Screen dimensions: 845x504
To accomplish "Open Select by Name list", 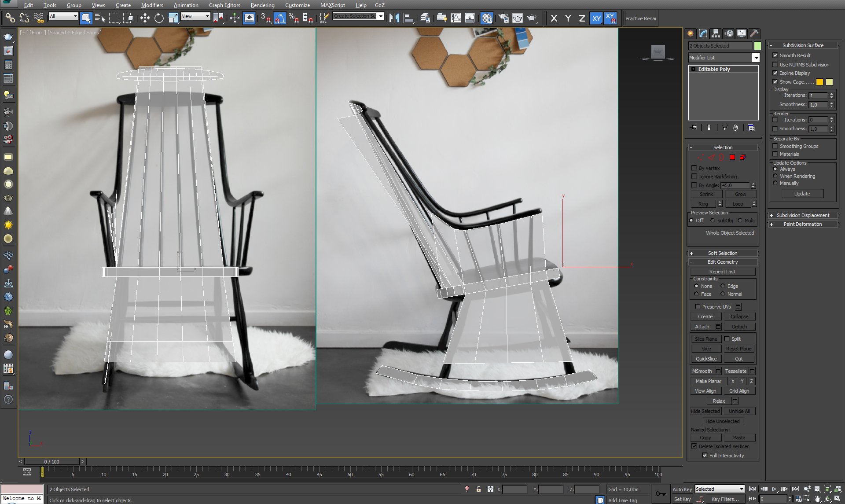I will coord(100,18).
